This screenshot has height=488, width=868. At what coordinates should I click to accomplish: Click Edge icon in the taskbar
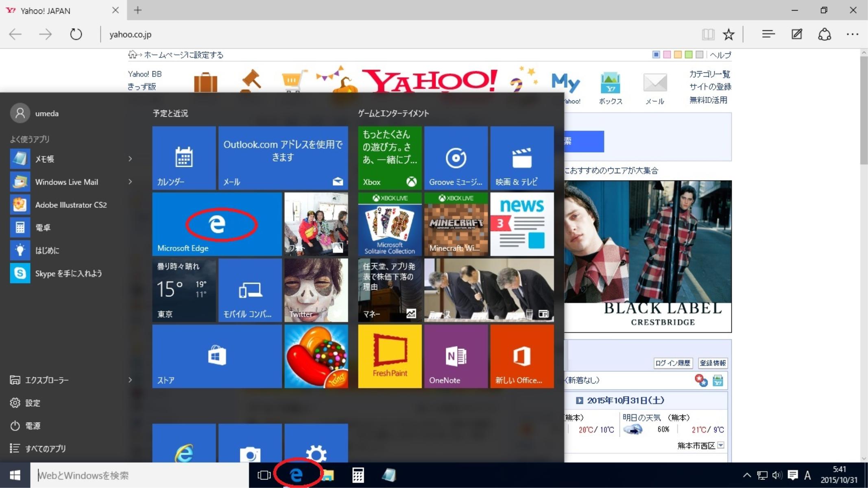click(297, 475)
